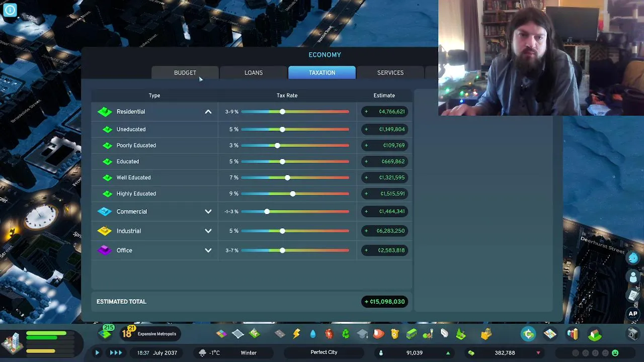Open the Roads tool in bottom toolbar

pos(279,334)
